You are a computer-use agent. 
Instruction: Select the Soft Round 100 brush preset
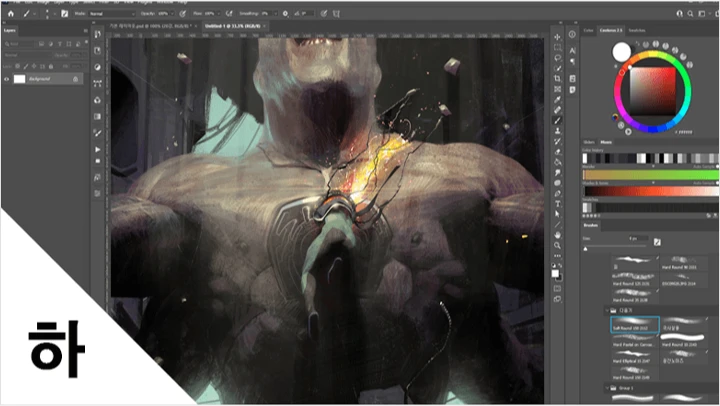click(635, 324)
